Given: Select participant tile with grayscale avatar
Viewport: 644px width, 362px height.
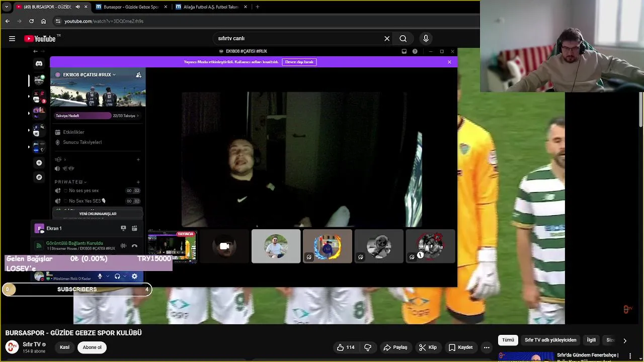Looking at the screenshot, I should (379, 246).
